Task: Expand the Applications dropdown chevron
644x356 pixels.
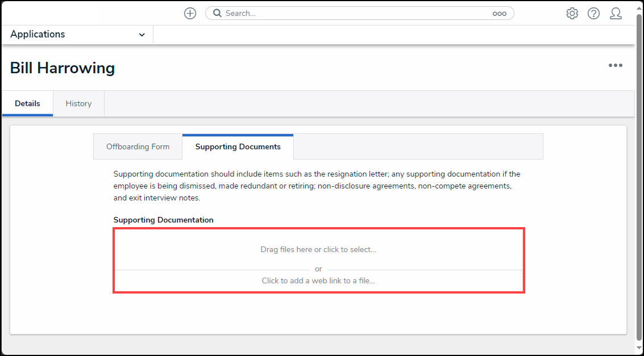Action: (142, 35)
